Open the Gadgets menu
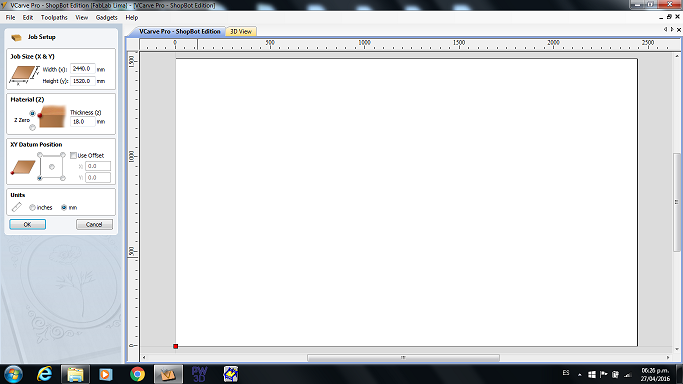 point(107,17)
